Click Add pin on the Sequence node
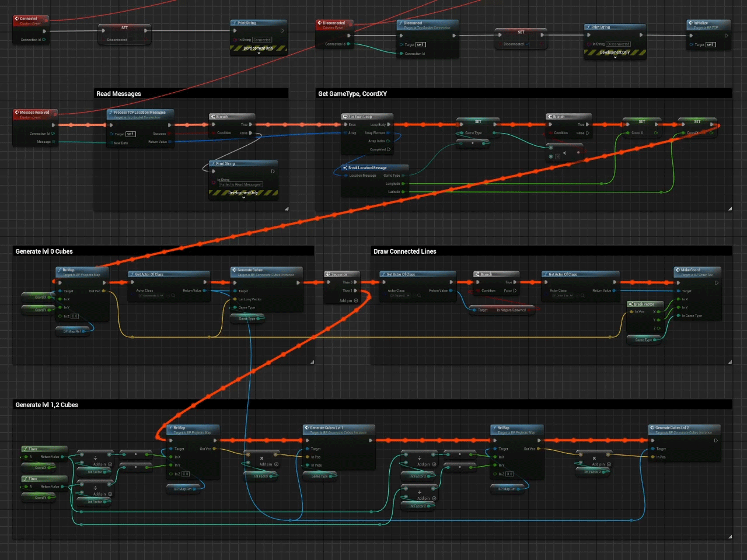 [x=356, y=301]
